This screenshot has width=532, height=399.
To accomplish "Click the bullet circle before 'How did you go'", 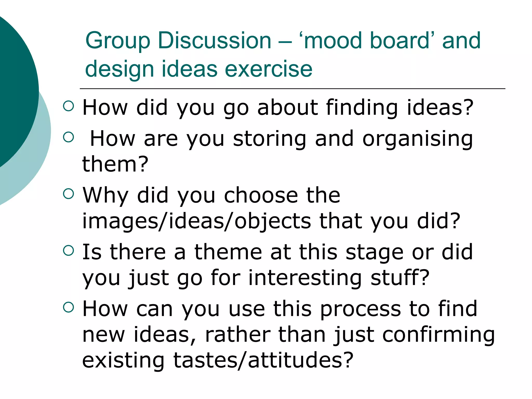I will (69, 106).
